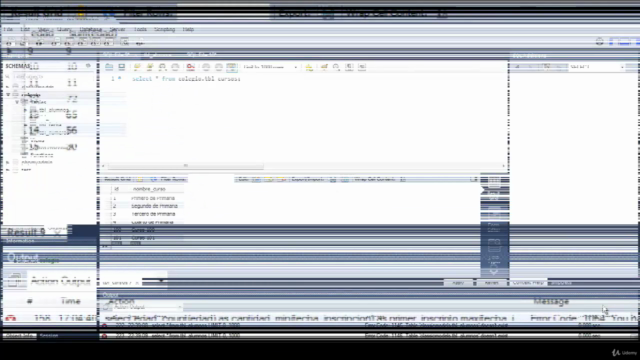The image size is (640, 360).
Task: Select the 'Tercero de Primaria' cell
Action: 153,214
